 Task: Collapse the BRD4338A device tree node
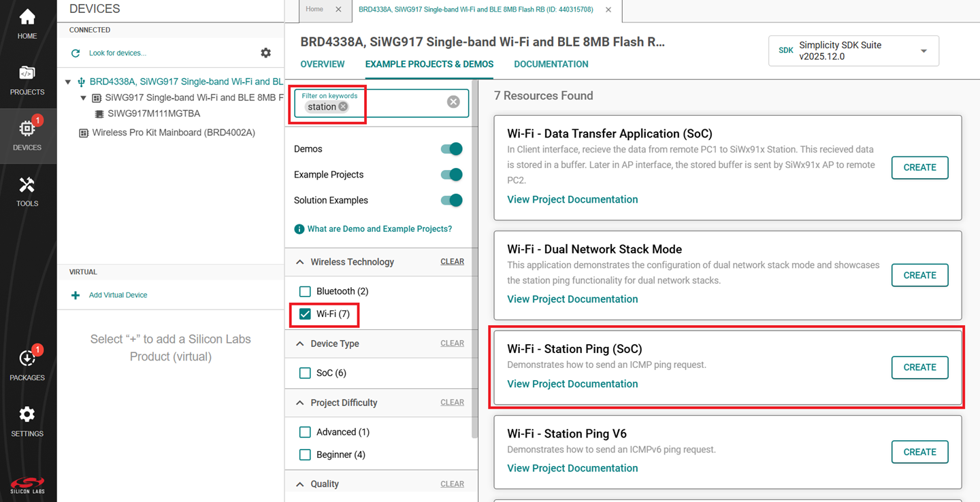click(68, 82)
